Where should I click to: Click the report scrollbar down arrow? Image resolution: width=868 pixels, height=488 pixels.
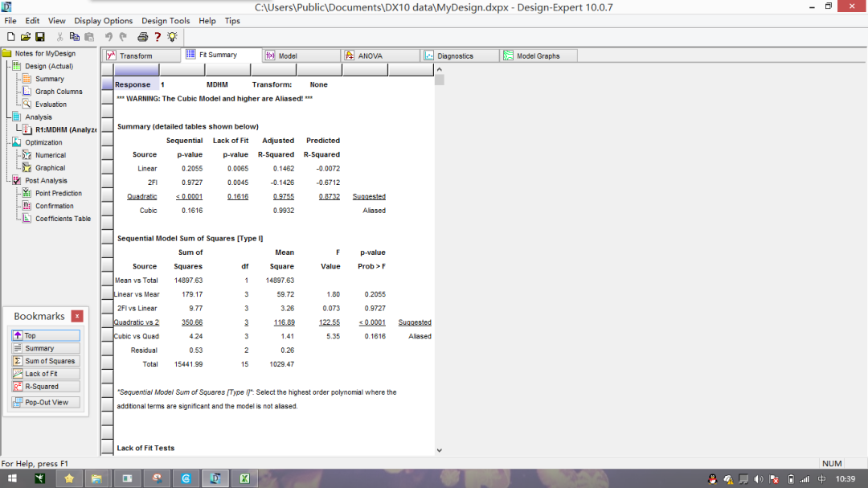[439, 450]
